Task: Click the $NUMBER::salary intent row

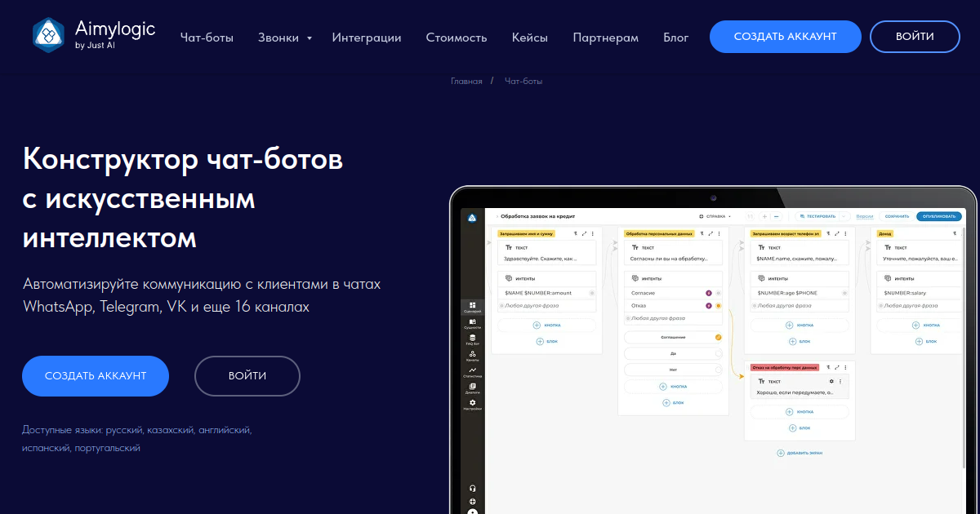Action: coord(920,293)
